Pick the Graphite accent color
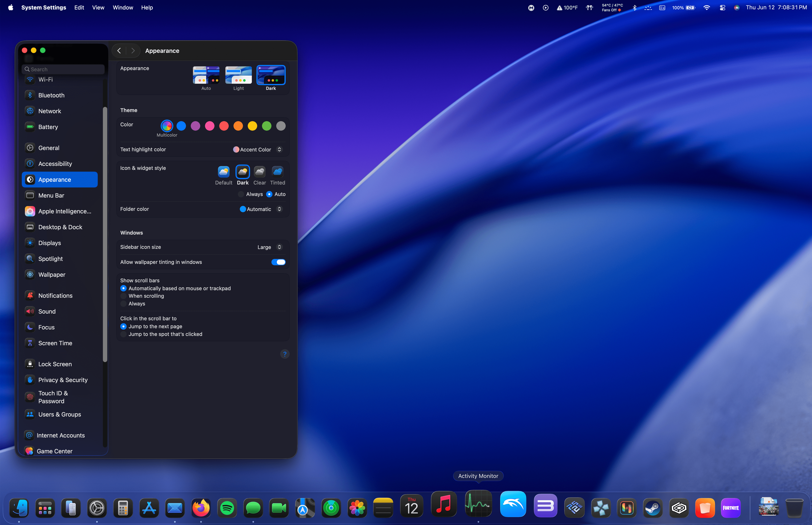812x525 pixels. [281, 126]
